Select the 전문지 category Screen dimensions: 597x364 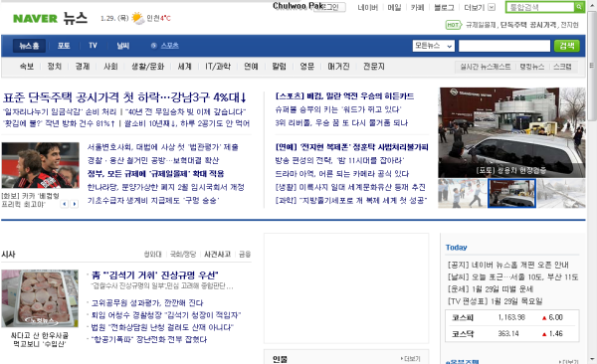click(x=373, y=67)
